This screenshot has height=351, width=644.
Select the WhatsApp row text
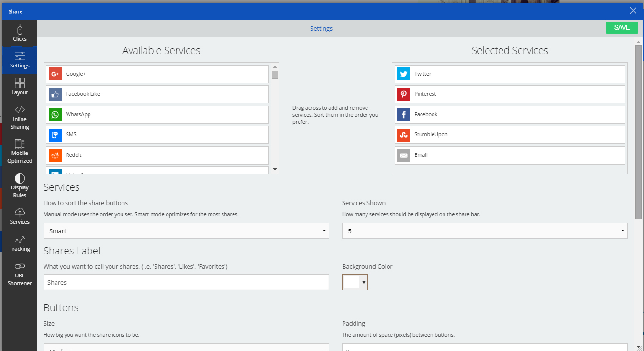tap(78, 114)
